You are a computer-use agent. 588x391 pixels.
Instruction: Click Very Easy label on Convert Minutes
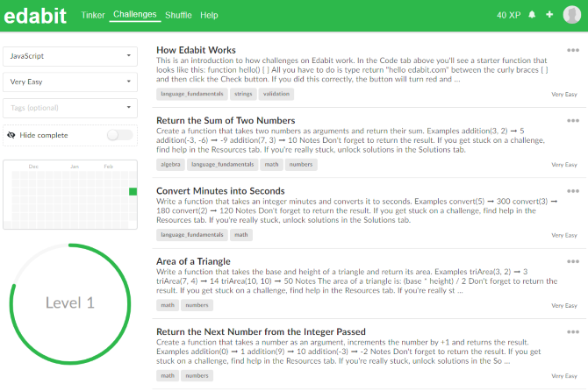564,235
